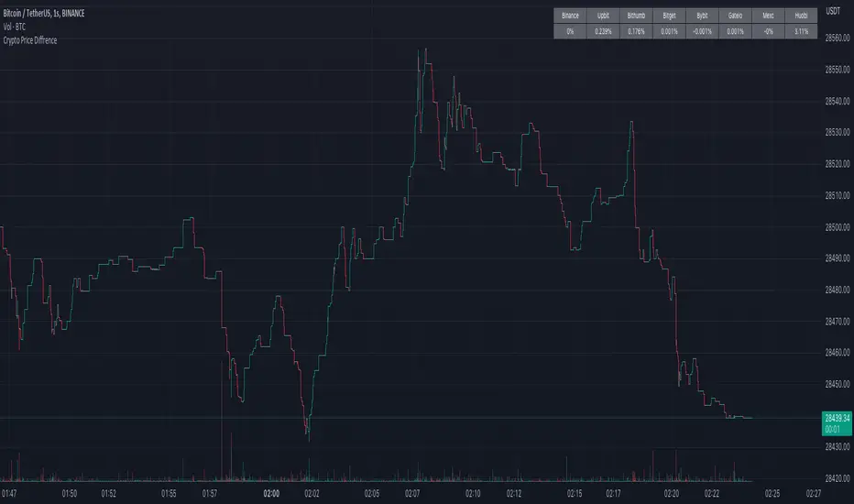Viewport: 854px width, 504px height.
Task: Click the Bitget header cell
Action: [668, 16]
